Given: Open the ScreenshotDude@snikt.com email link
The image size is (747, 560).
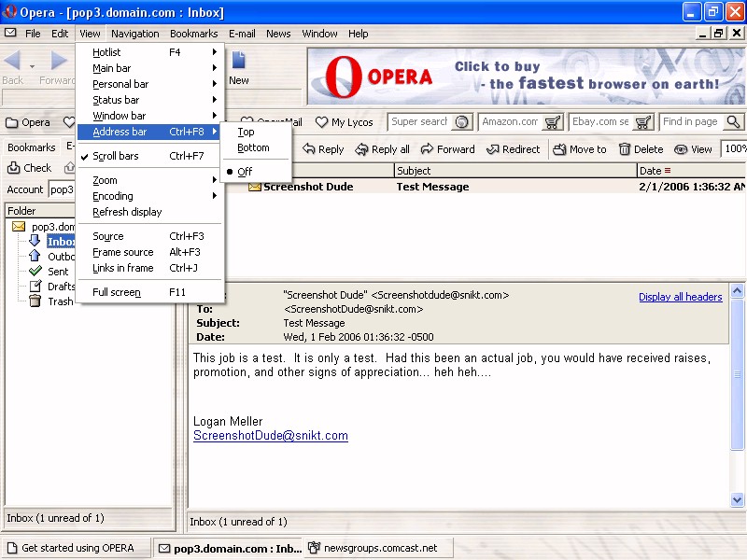Looking at the screenshot, I should coord(270,436).
